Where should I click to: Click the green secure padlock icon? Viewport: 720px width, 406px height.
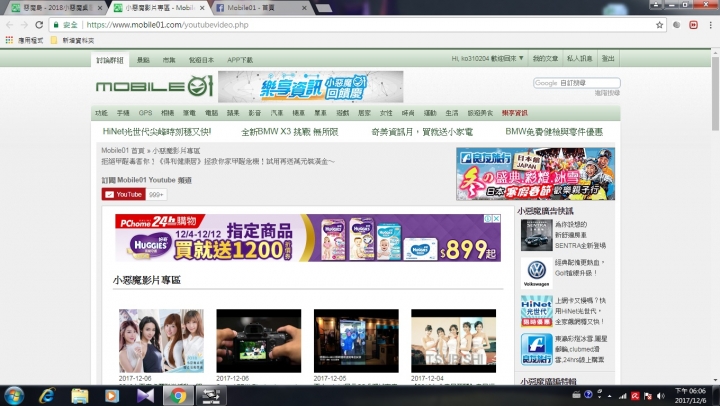pyautogui.click(x=56, y=25)
